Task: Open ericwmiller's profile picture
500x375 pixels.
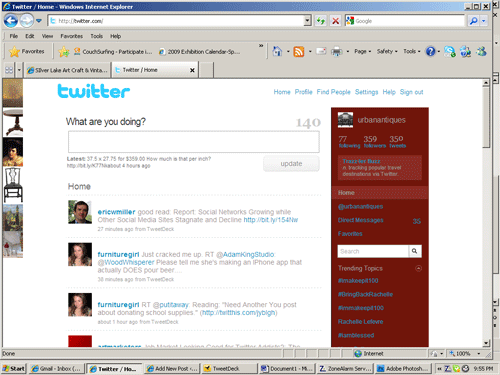Action: click(x=80, y=212)
